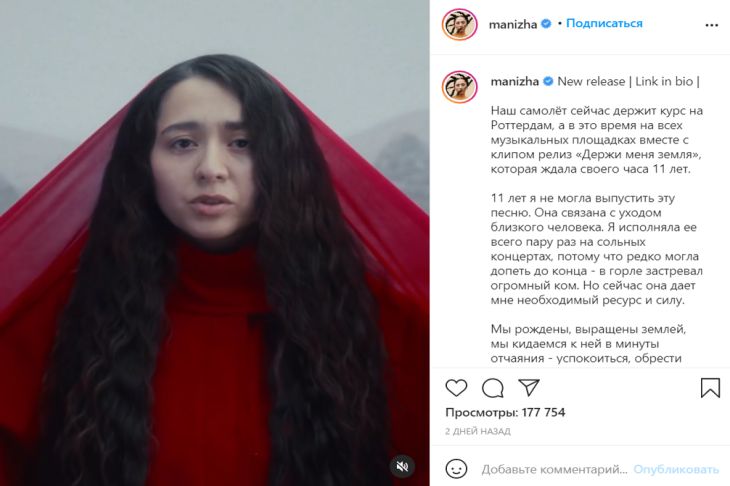Open comments via speech bubble icon

click(x=493, y=388)
